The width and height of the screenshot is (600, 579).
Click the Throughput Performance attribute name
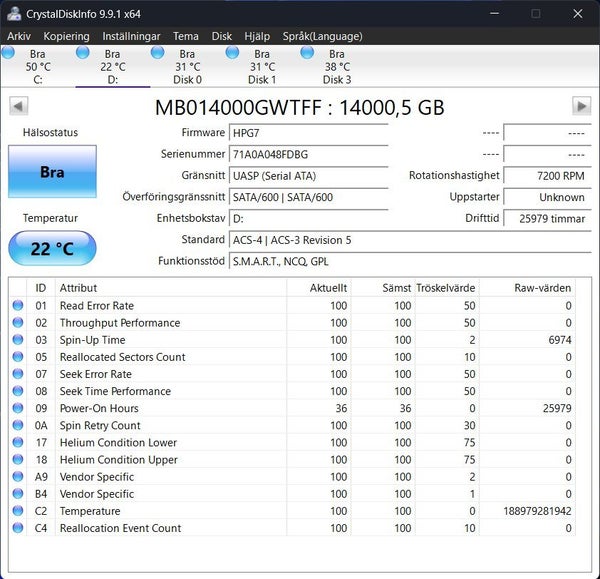tap(120, 323)
